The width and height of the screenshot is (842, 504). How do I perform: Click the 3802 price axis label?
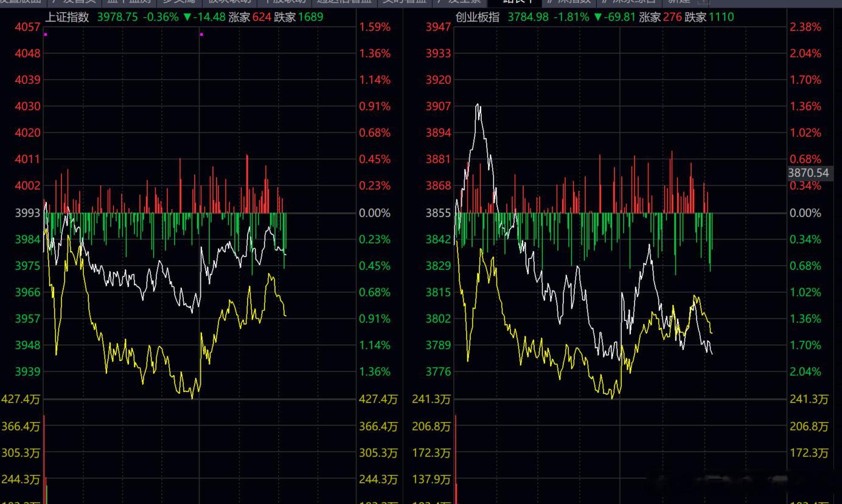[439, 319]
